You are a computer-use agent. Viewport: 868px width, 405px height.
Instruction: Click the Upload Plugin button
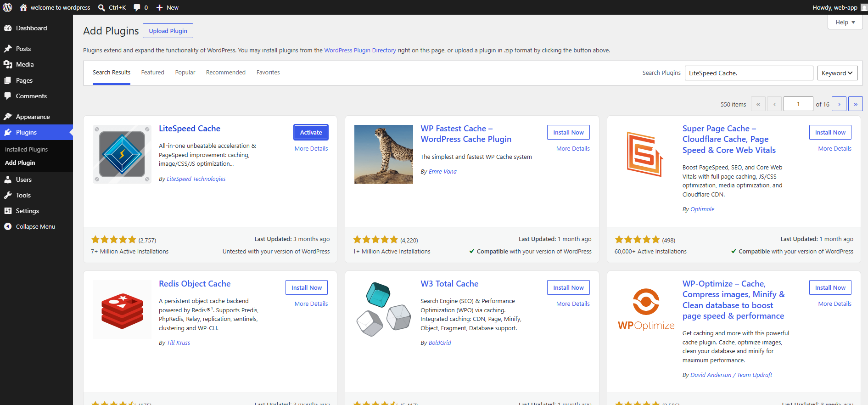tap(168, 31)
